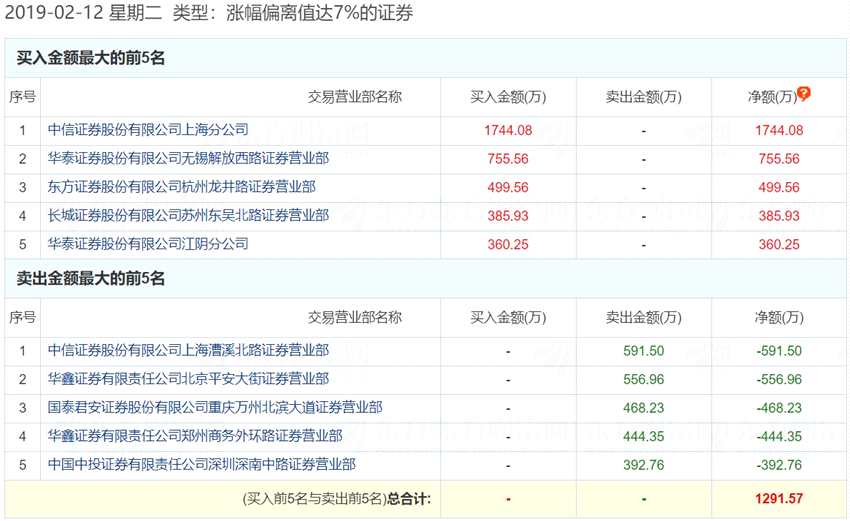Click the date heading 2019-02-12 星期二
Screen dimensions: 850x521
pos(83,13)
